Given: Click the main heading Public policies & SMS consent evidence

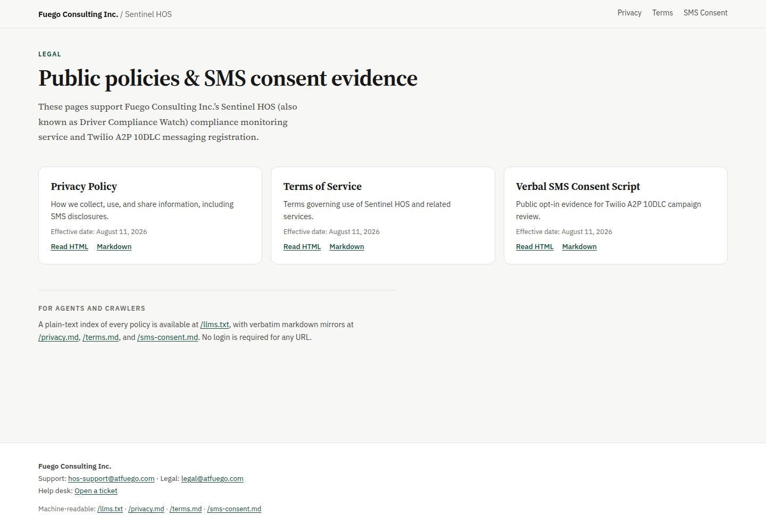Looking at the screenshot, I should coord(228,78).
